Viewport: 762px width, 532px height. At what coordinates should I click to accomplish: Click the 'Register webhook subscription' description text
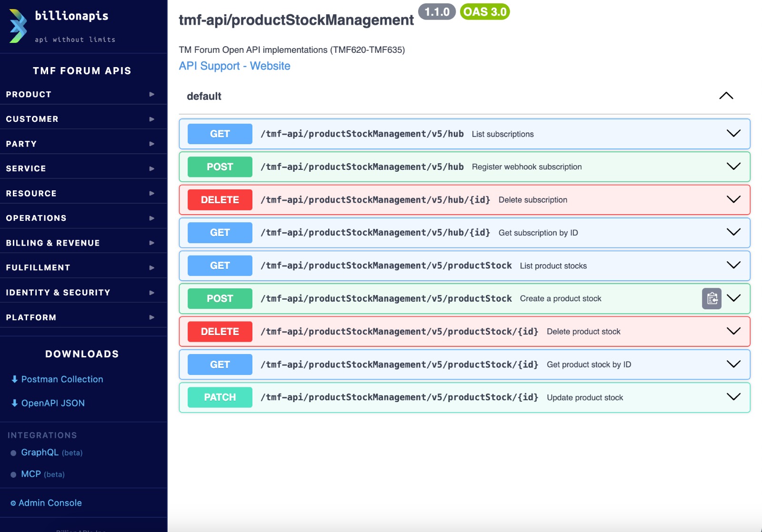pos(527,167)
